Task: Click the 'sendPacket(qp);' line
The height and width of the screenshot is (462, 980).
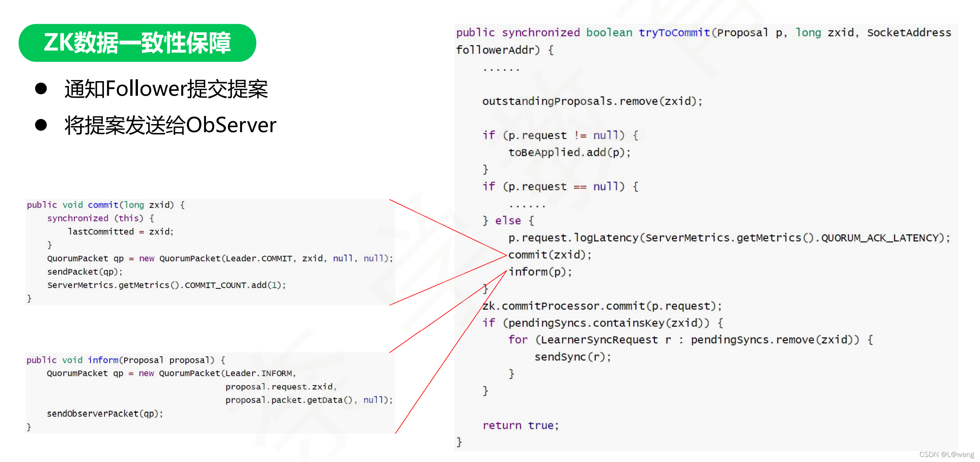Action: click(x=85, y=272)
